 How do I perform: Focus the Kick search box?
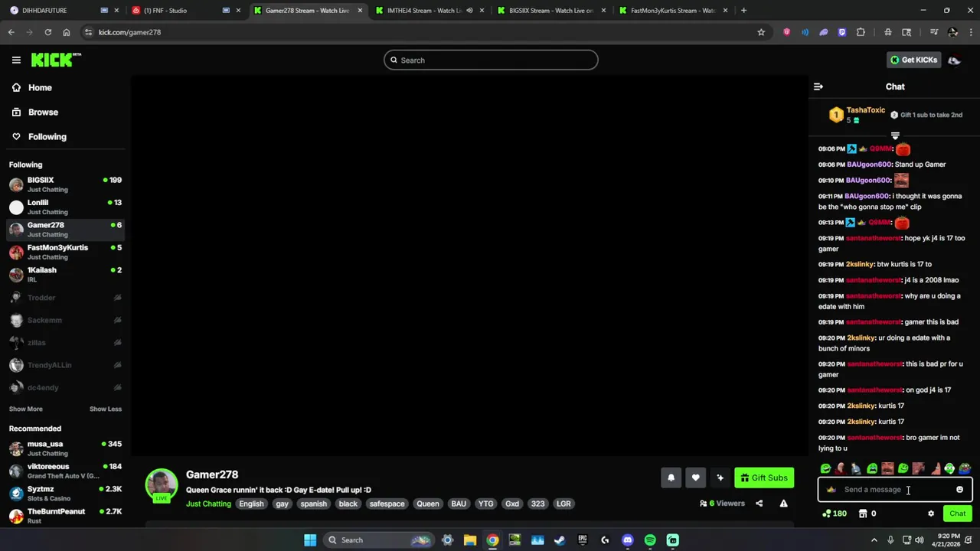491,60
